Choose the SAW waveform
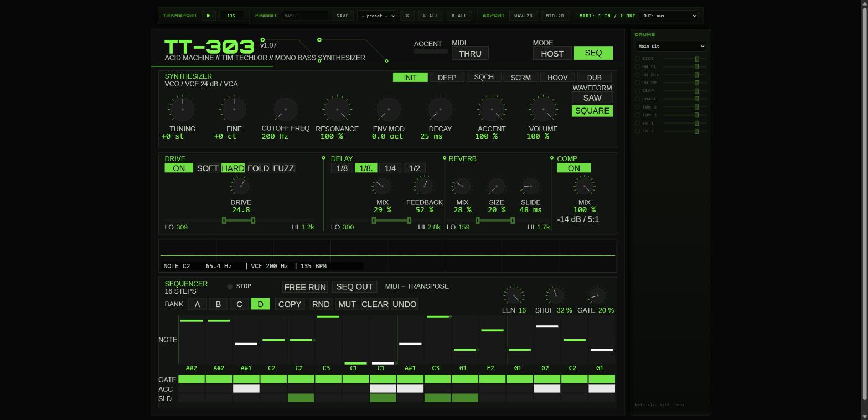The image size is (868, 420). pos(592,98)
